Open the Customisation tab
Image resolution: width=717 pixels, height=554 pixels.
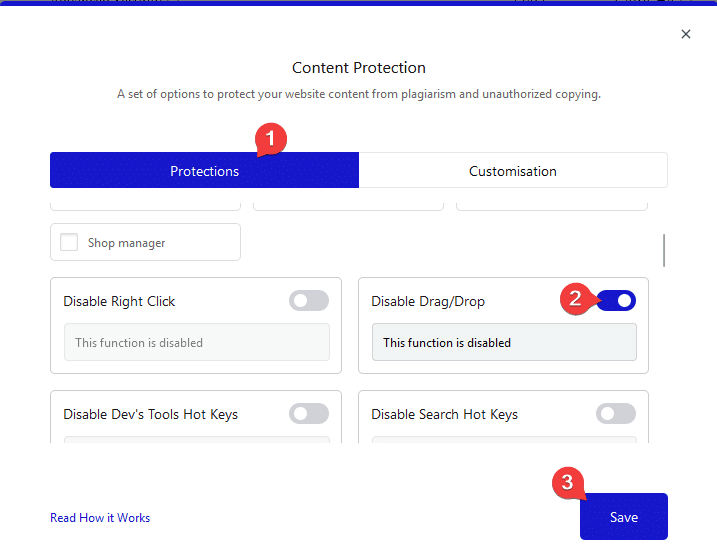pyautogui.click(x=513, y=171)
